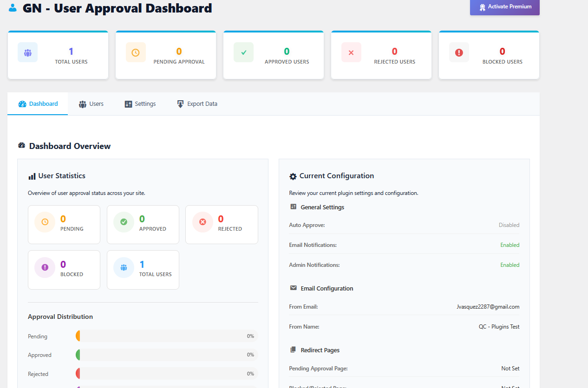Click the Email Configuration envelope icon
The image size is (588, 388).
click(293, 288)
